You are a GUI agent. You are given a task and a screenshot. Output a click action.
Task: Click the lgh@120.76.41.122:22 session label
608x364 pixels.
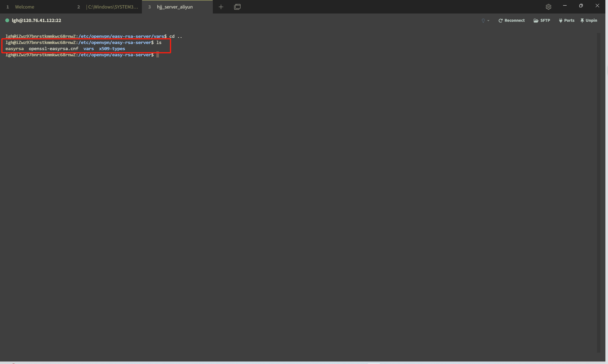click(x=37, y=20)
